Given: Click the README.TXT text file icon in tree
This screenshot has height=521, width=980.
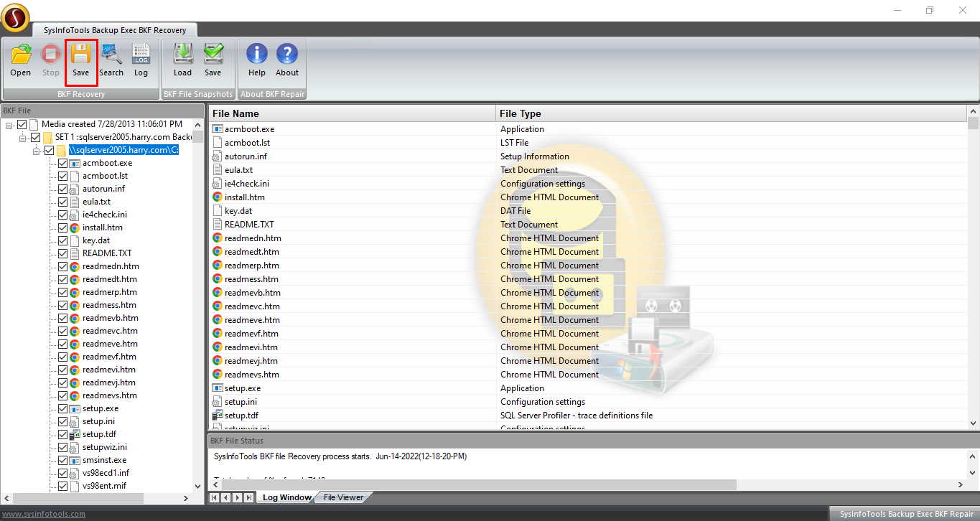Looking at the screenshot, I should (75, 253).
